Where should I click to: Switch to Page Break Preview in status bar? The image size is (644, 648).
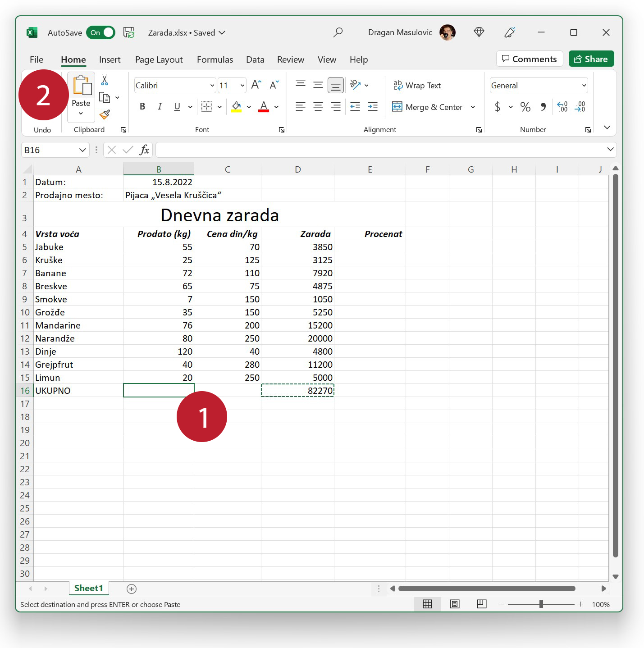pyautogui.click(x=481, y=604)
